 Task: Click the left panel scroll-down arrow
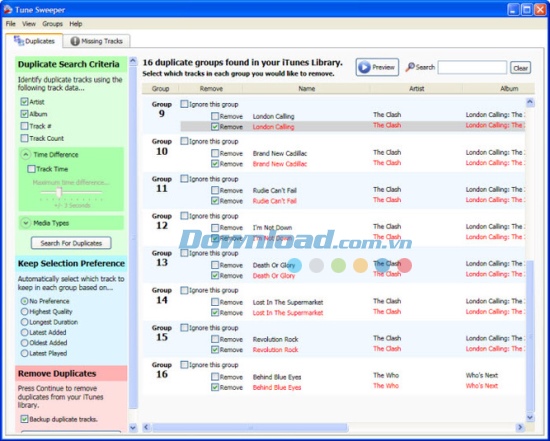(133, 428)
